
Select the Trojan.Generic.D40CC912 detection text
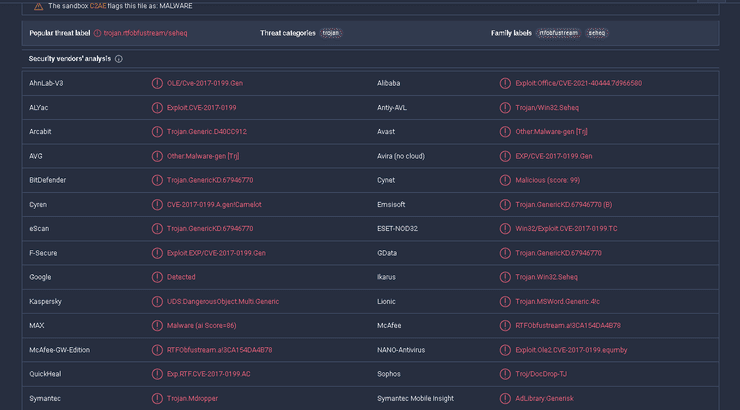click(x=207, y=132)
